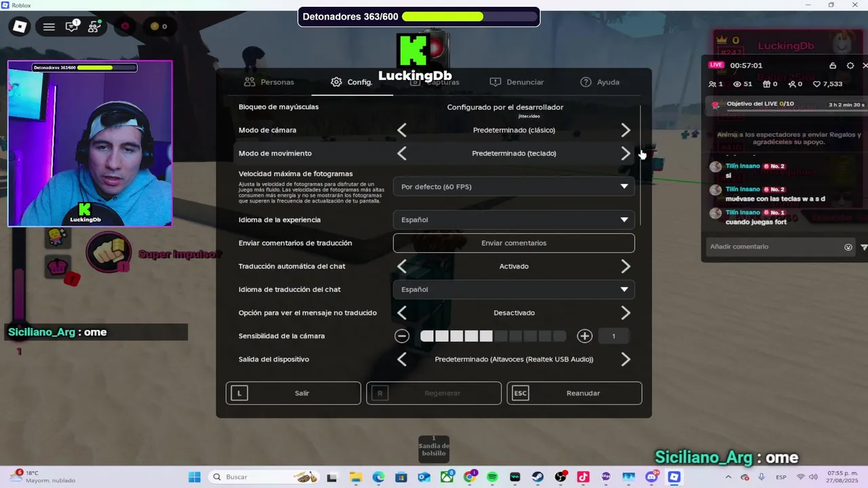The width and height of the screenshot is (868, 488).
Task: Open the webcam overlay thumbnail
Action: pyautogui.click(x=90, y=143)
